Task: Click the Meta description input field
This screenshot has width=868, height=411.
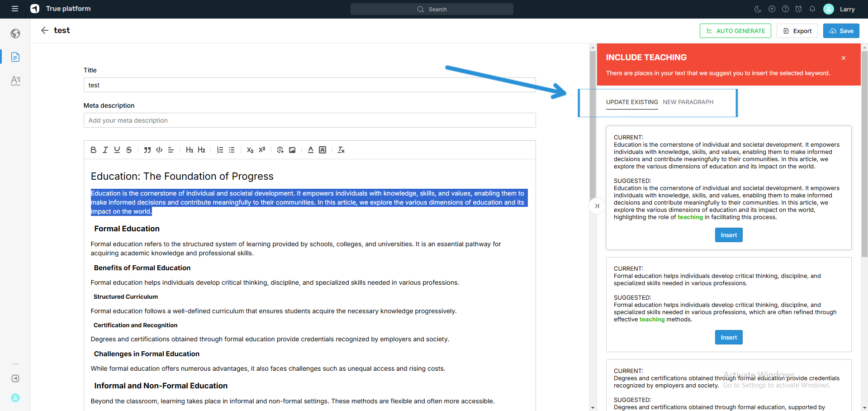Action: (309, 120)
